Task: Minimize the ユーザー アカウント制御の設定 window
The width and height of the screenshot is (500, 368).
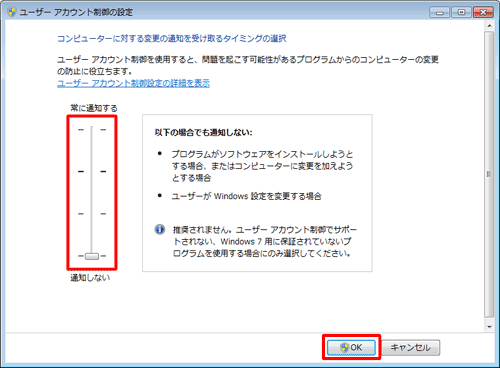Action: pyautogui.click(x=440, y=12)
